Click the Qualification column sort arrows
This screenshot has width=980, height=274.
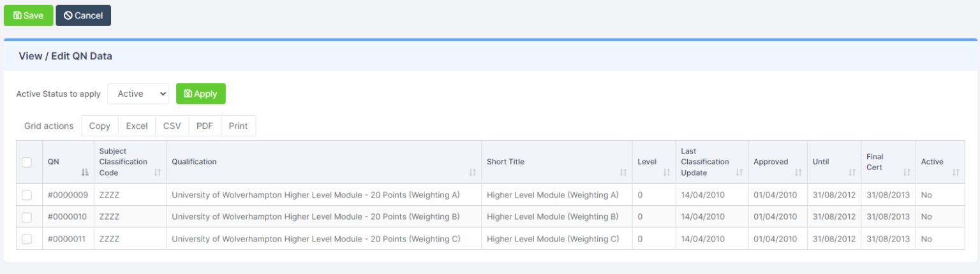pyautogui.click(x=473, y=172)
